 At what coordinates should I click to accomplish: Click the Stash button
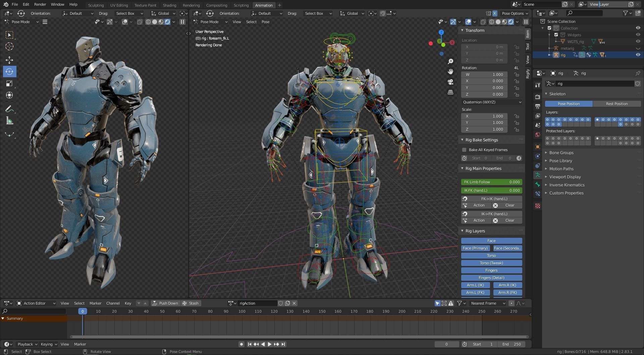pyautogui.click(x=190, y=303)
